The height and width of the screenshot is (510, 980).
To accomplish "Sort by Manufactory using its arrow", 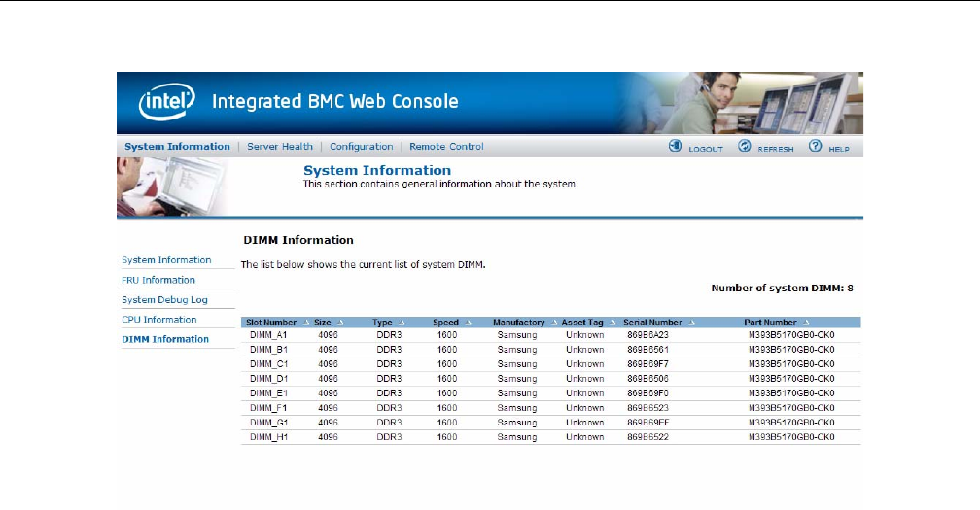I will click(x=554, y=323).
